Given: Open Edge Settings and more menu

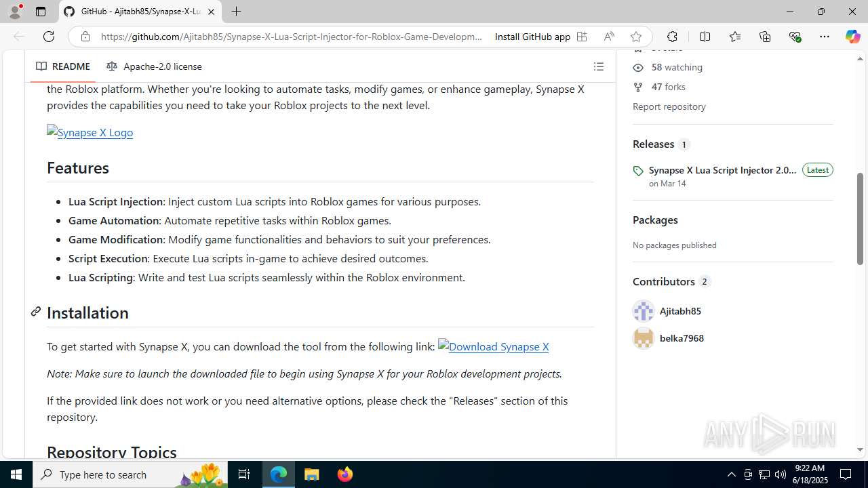Looking at the screenshot, I should pos(825,37).
